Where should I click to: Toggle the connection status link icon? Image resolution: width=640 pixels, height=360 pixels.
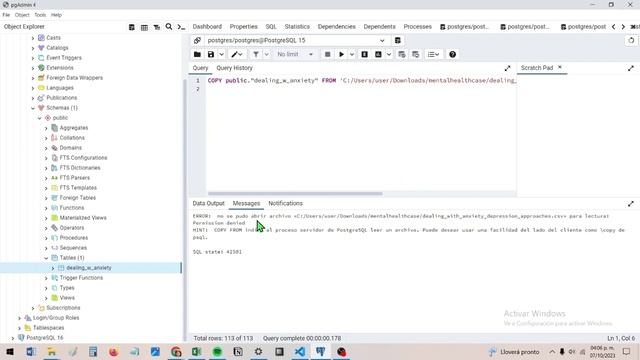tap(197, 40)
